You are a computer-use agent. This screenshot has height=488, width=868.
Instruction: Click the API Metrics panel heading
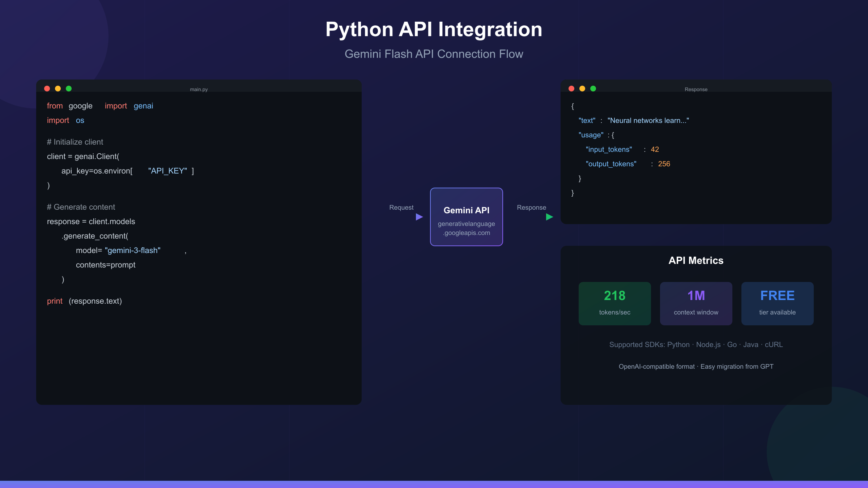tap(696, 260)
